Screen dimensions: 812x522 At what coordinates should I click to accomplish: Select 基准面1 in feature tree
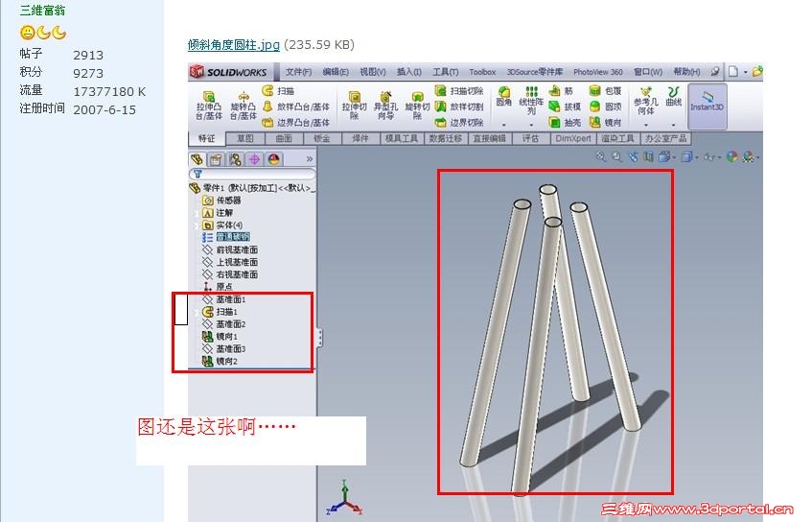tap(223, 299)
